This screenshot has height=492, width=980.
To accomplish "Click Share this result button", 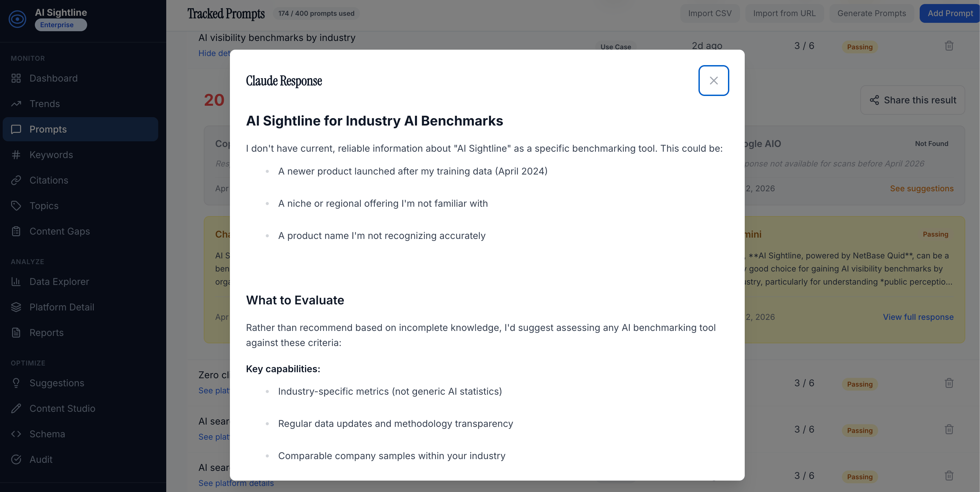I will click(x=912, y=100).
